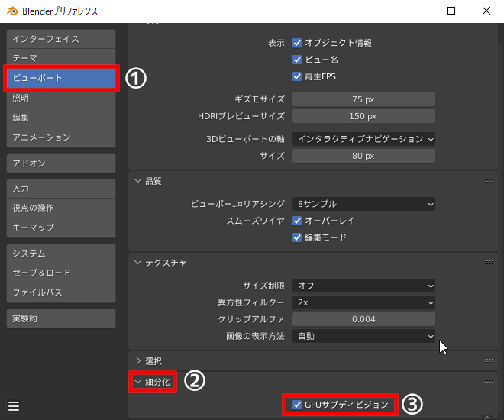Collapse the 品質 panel

tap(137, 181)
